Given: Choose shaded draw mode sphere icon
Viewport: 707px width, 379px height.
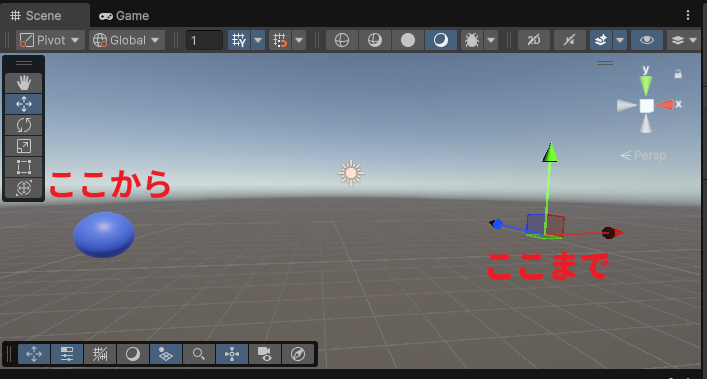Looking at the screenshot, I should click(408, 40).
